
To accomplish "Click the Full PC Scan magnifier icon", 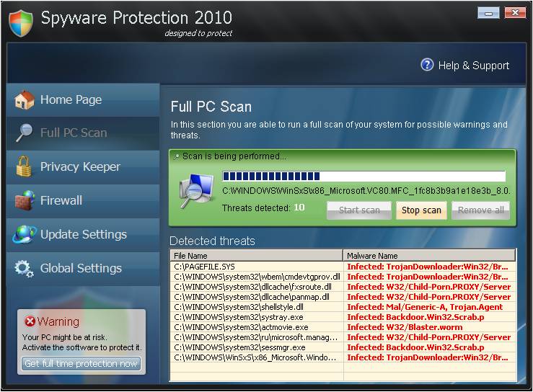I will point(24,133).
